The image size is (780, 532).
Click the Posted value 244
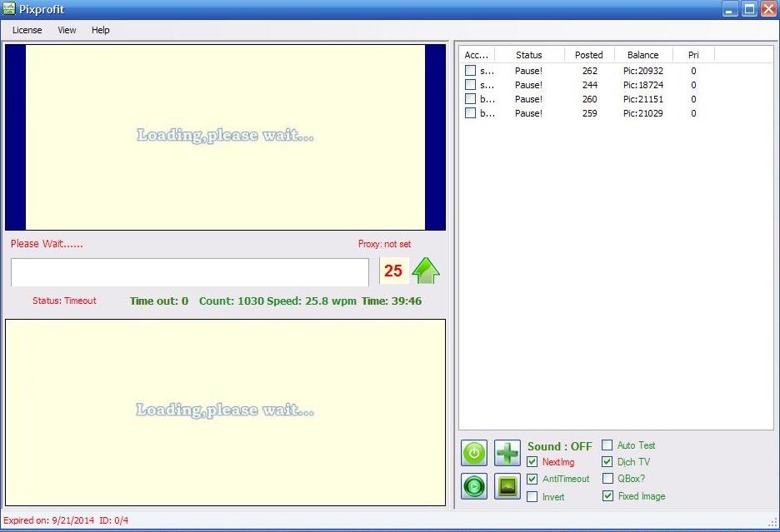tap(590, 85)
